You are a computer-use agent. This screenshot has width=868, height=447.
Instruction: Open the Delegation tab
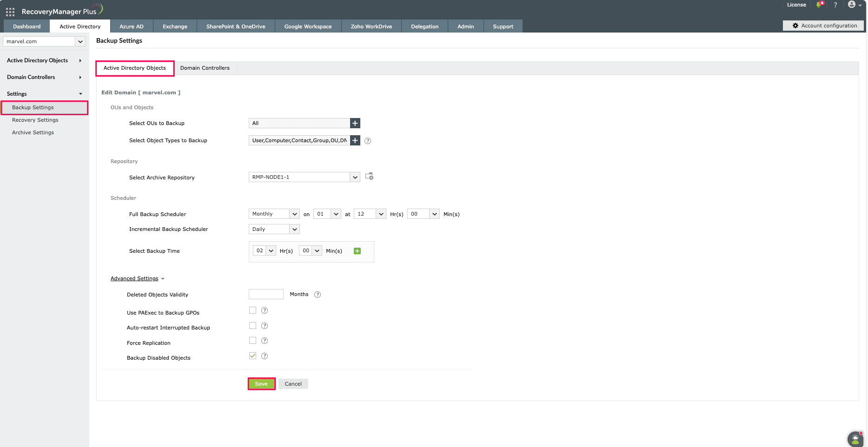pos(425,26)
